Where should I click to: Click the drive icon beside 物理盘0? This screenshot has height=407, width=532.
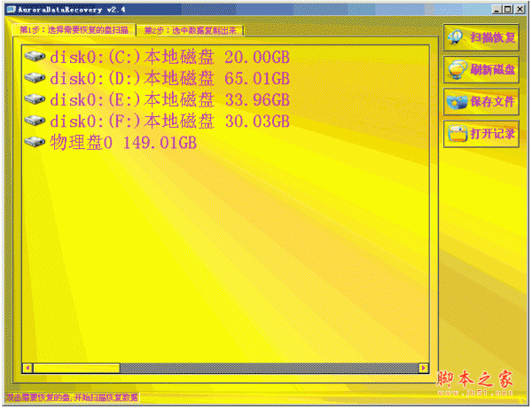pos(35,142)
